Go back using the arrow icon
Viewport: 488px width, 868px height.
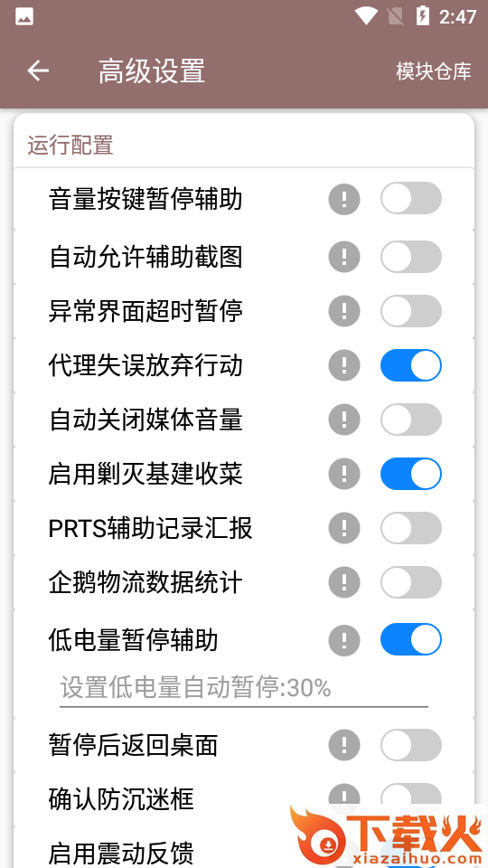coord(38,71)
